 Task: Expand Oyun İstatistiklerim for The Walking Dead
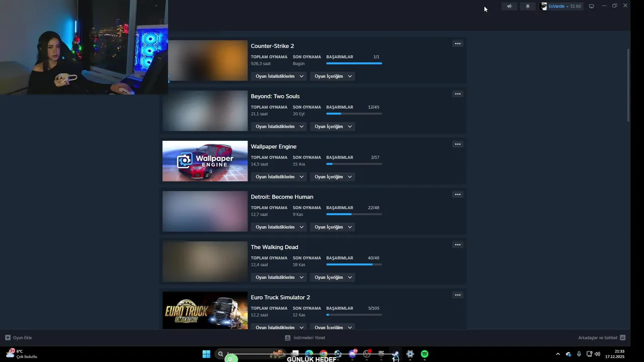pos(280,278)
